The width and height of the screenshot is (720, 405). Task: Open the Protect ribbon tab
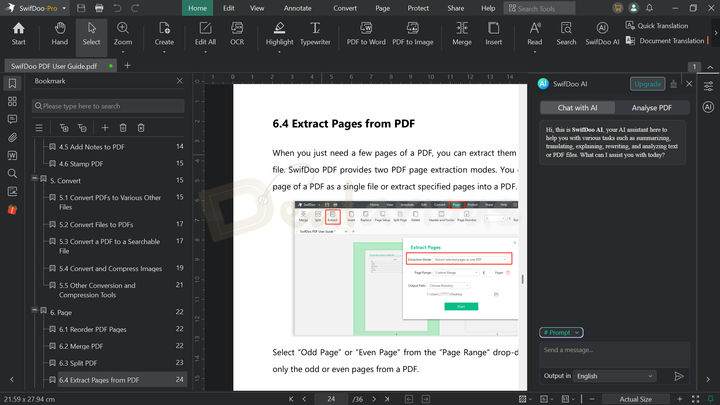coord(418,8)
